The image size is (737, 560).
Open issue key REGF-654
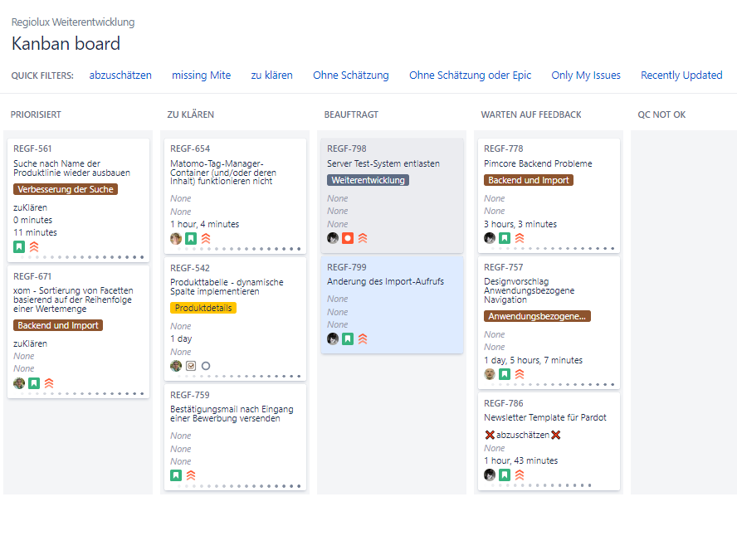coord(190,149)
